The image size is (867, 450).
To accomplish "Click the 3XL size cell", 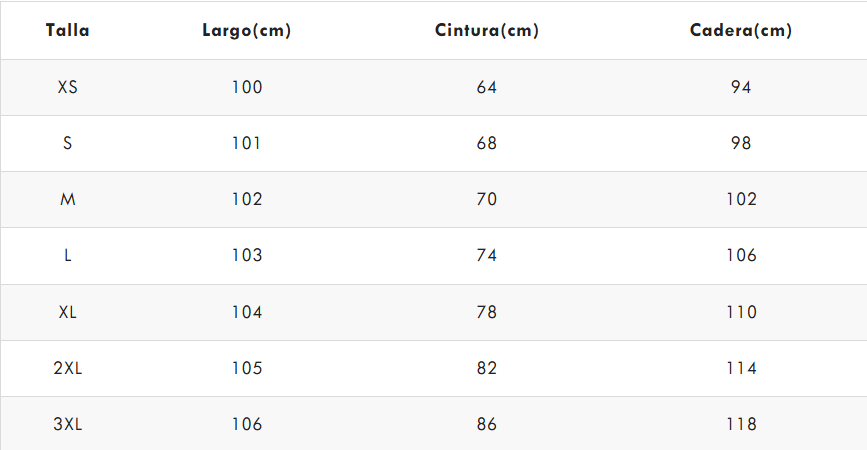I will coord(67,424).
